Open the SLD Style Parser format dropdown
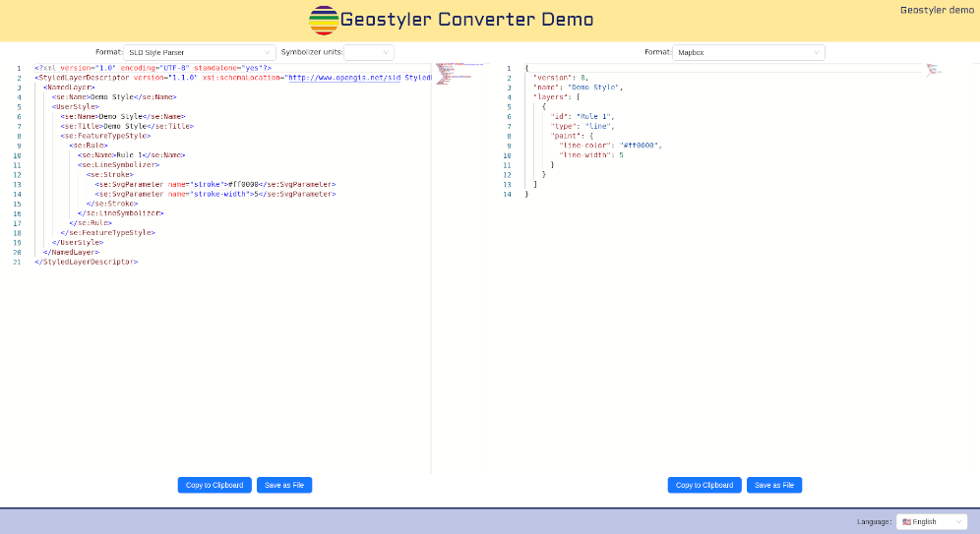 coord(200,52)
